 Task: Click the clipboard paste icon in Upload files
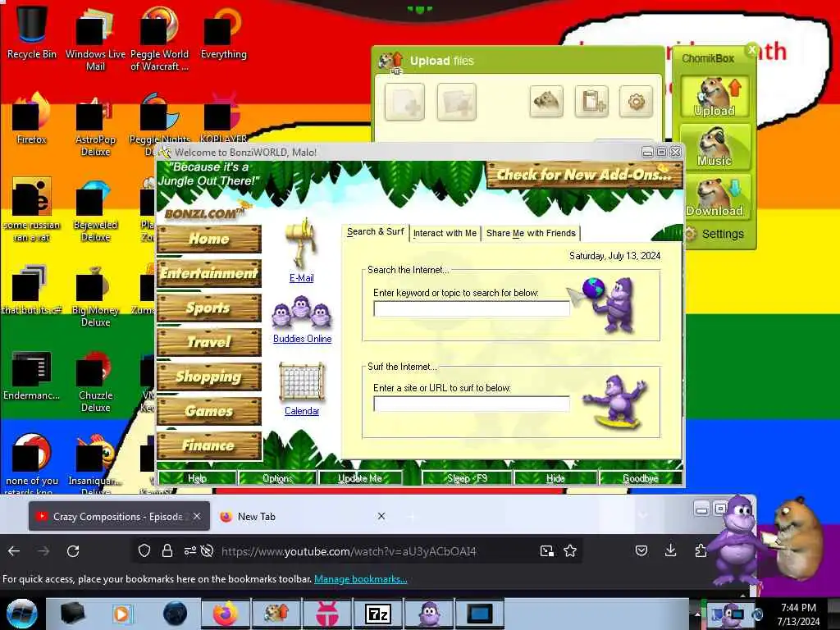click(591, 101)
